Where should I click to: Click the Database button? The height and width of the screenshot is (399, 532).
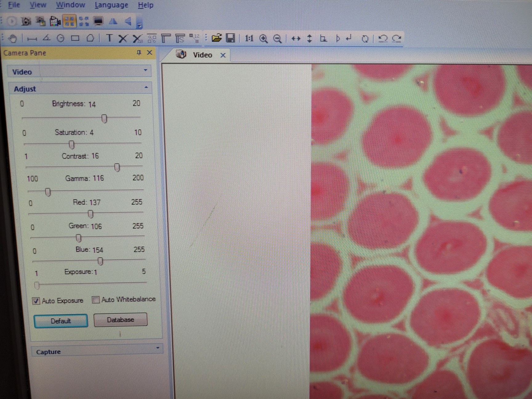point(120,320)
